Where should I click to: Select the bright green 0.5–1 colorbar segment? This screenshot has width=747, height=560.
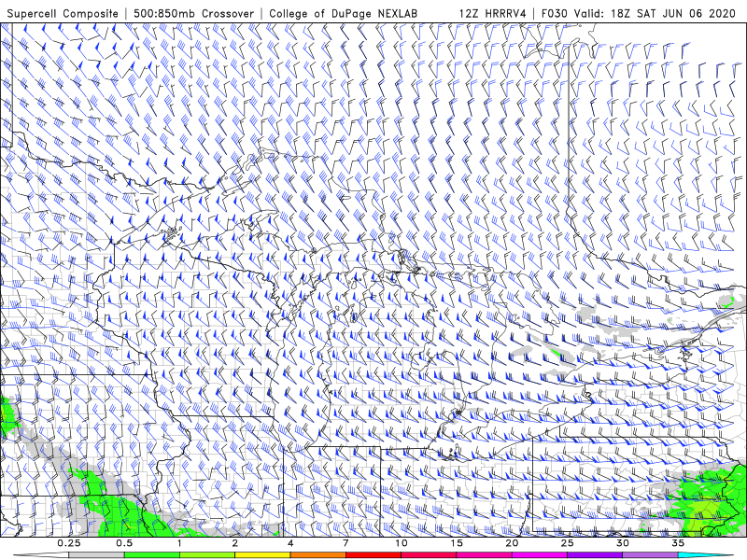(x=152, y=555)
